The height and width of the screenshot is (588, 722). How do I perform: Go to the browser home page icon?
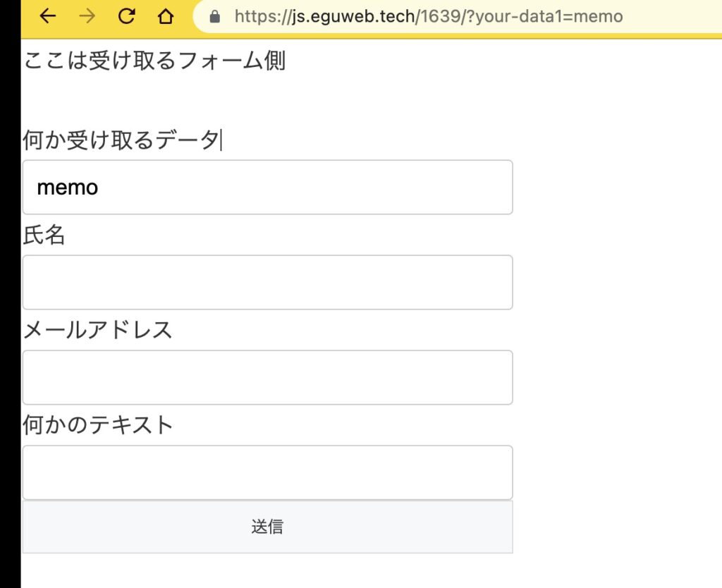166,16
